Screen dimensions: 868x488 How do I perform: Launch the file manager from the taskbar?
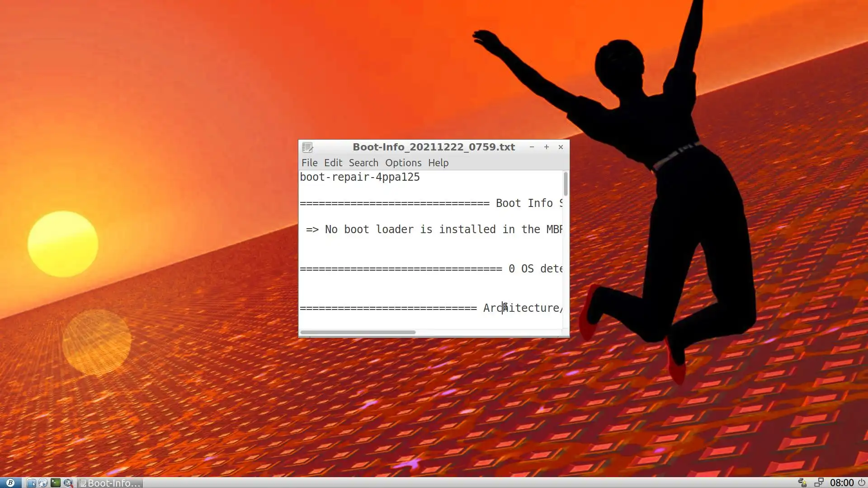[x=31, y=483]
